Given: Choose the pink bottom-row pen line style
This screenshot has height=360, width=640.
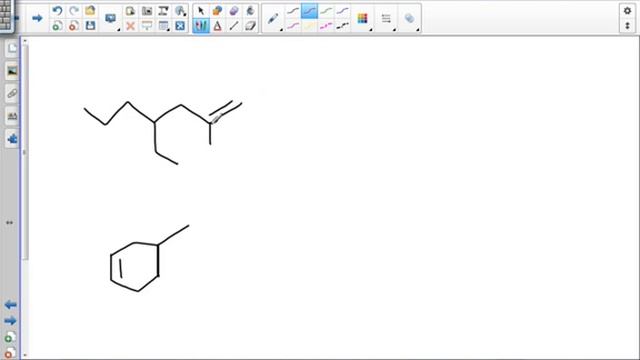Looking at the screenshot, I should [293, 26].
